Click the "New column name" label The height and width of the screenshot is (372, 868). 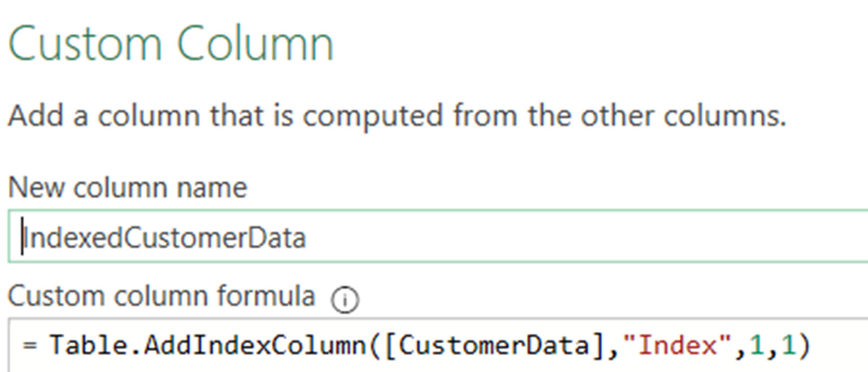click(x=127, y=188)
